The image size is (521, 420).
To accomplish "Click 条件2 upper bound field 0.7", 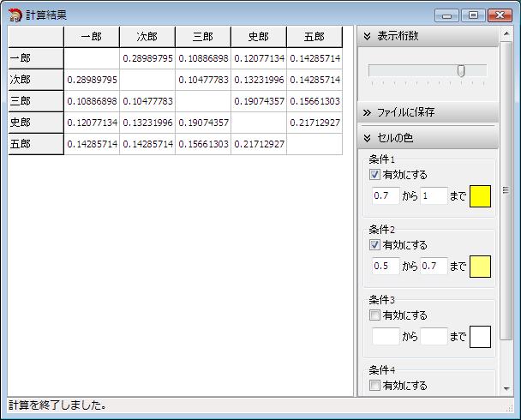I will pos(434,267).
